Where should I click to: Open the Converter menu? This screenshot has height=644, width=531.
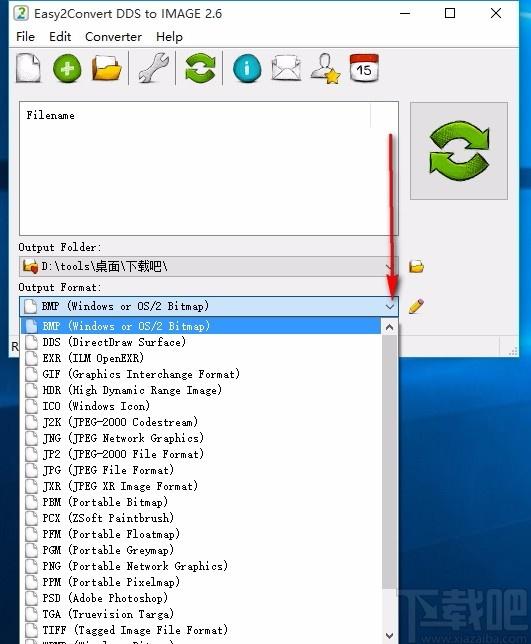click(x=113, y=37)
